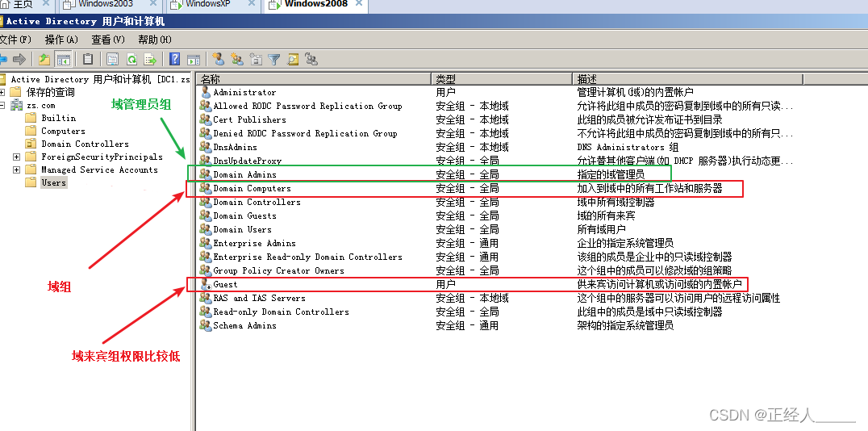Collapse the zs.com domain node
Viewport: 868px width, 431px height.
point(2,105)
